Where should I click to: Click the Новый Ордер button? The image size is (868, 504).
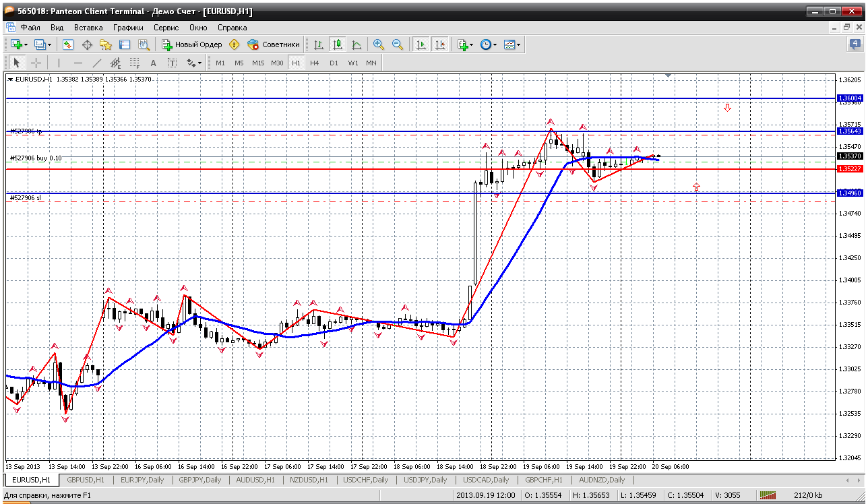point(192,44)
